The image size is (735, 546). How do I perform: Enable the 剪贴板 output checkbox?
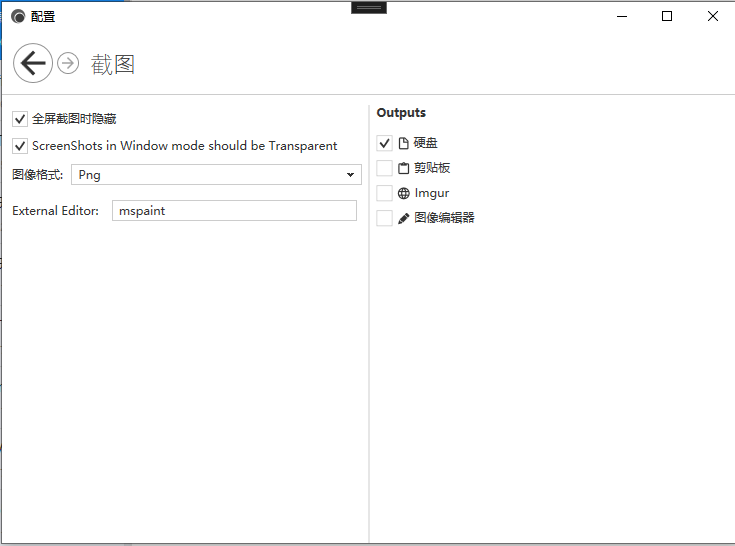[x=384, y=168]
